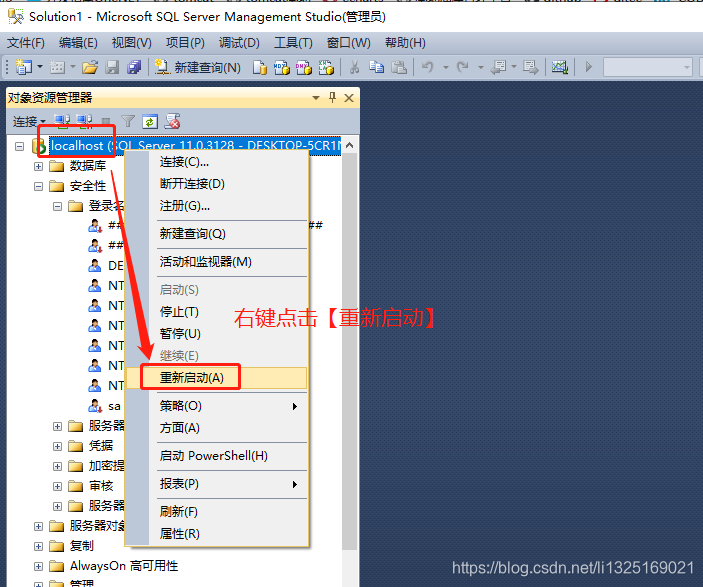
Task: Click the Stop square icon in Object Explorer
Action: point(106,121)
